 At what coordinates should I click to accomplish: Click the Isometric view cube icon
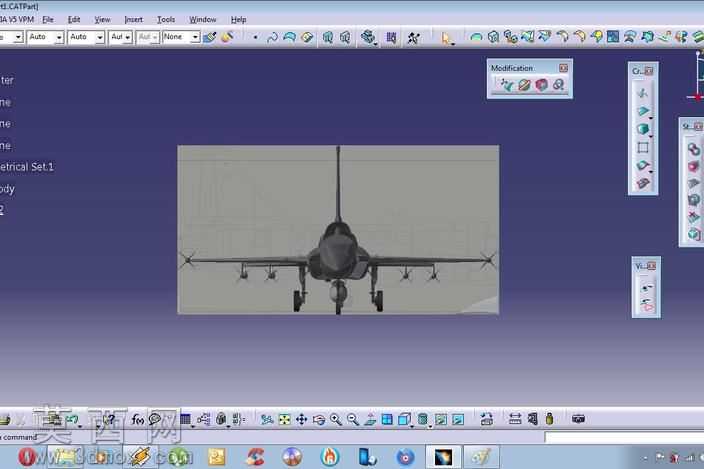404,419
